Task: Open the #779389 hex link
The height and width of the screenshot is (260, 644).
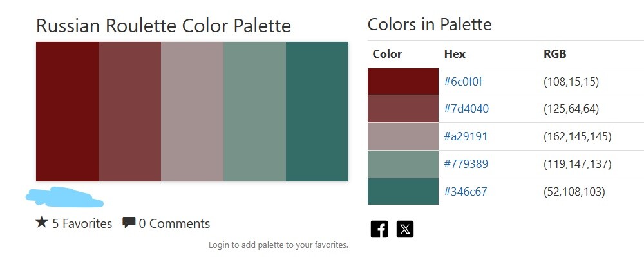Action: pos(466,164)
